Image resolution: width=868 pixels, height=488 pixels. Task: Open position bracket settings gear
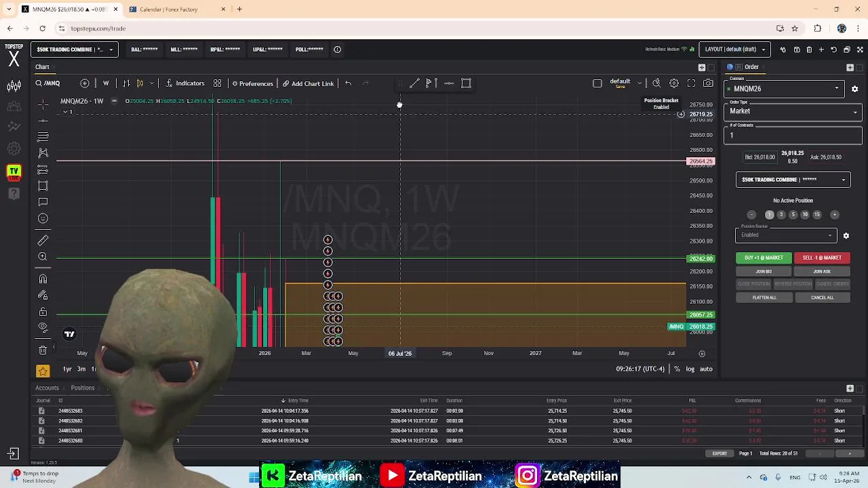click(x=846, y=236)
